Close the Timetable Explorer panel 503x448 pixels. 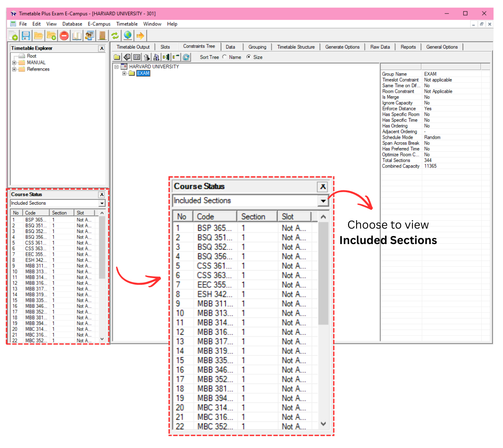(x=102, y=49)
